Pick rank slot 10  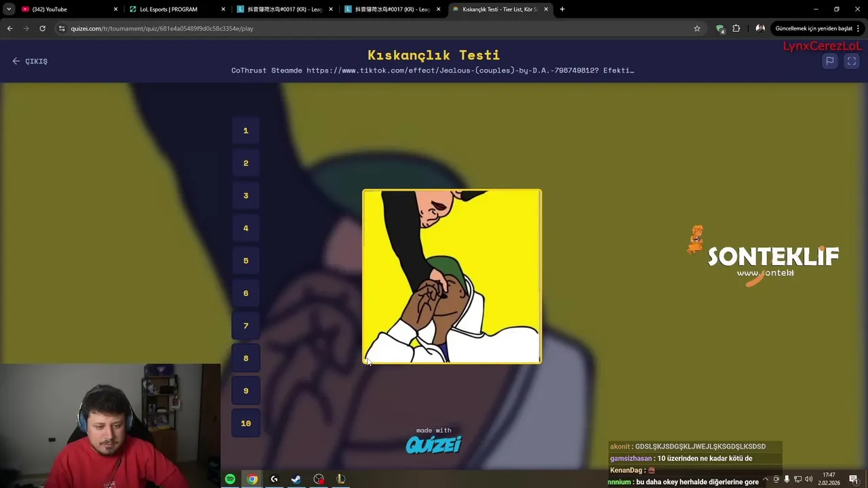(x=245, y=424)
